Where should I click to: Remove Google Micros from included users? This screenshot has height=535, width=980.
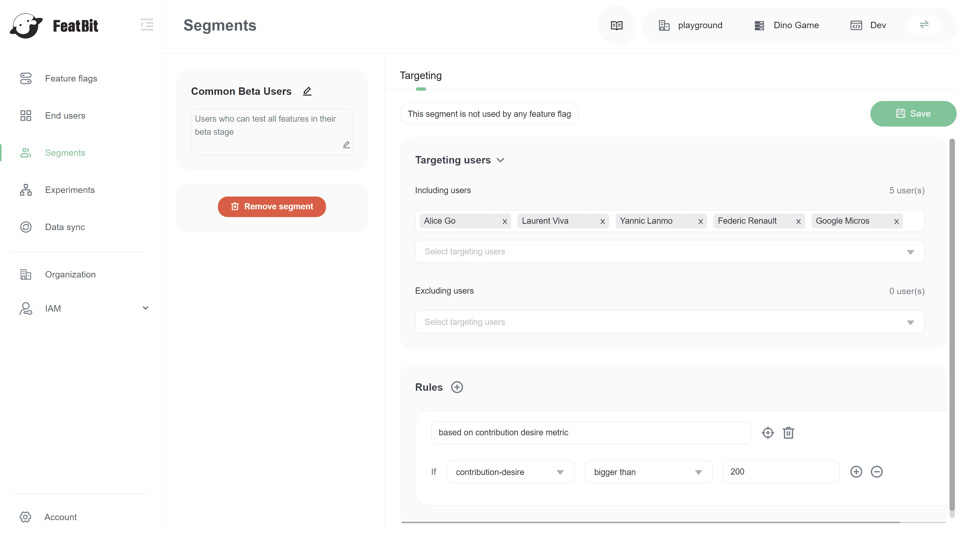pyautogui.click(x=896, y=222)
